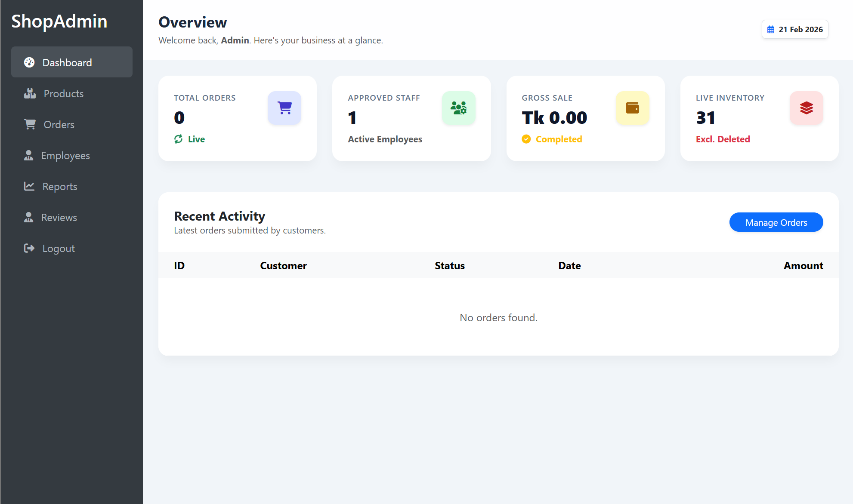
Task: Navigate to the Reviews section
Action: pos(59,217)
